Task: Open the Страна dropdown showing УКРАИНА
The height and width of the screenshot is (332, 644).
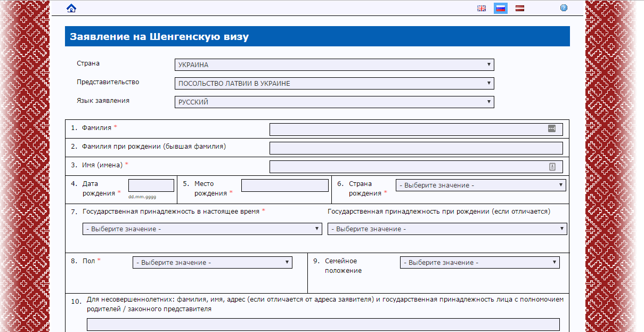Action: pos(334,65)
